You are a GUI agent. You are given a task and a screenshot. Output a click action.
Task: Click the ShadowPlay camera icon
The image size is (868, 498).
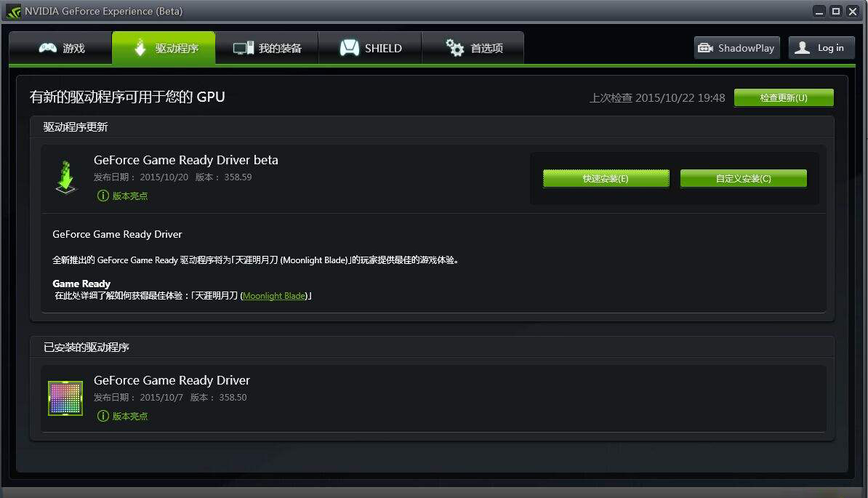pyautogui.click(x=705, y=47)
